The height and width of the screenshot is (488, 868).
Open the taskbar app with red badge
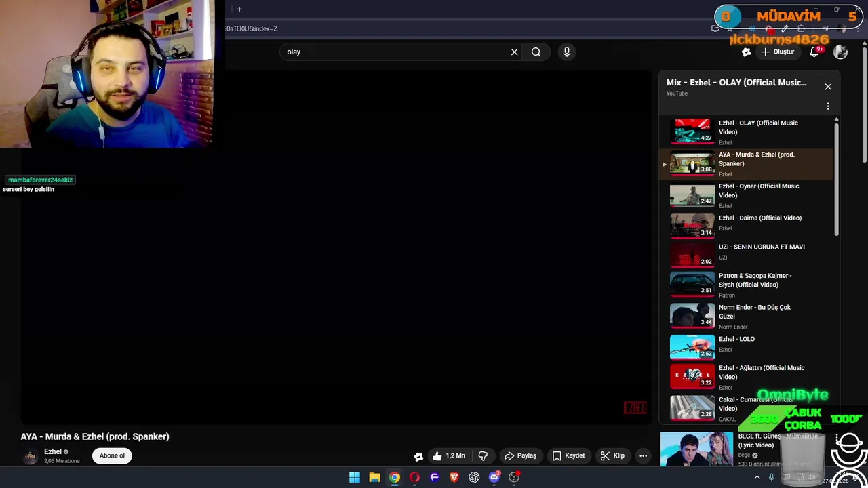coord(514,477)
